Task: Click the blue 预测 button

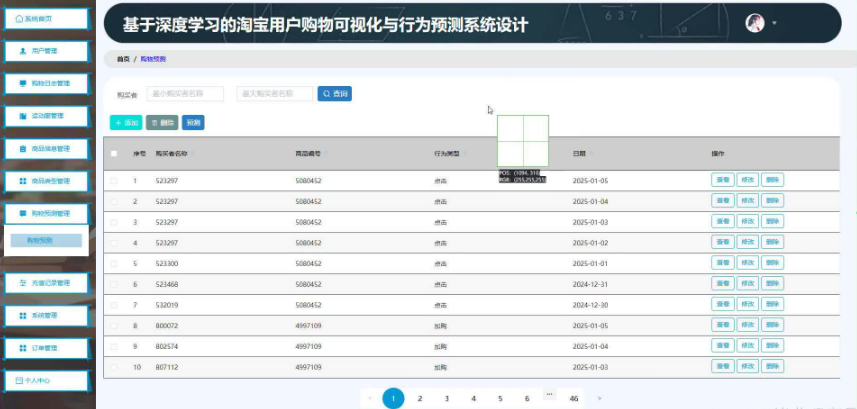Action: point(193,123)
